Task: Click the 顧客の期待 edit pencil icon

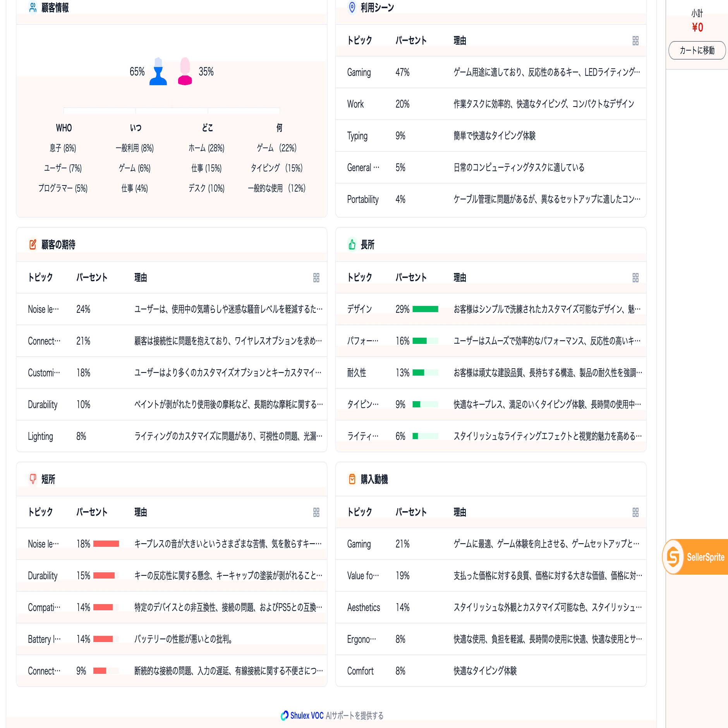Action: [33, 244]
